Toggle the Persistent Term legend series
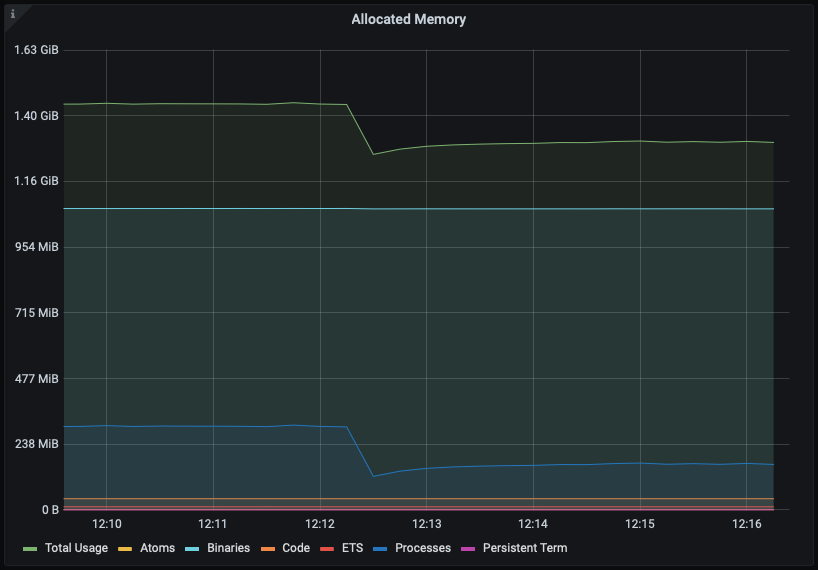Viewport: 818px width, 570px height. point(525,548)
